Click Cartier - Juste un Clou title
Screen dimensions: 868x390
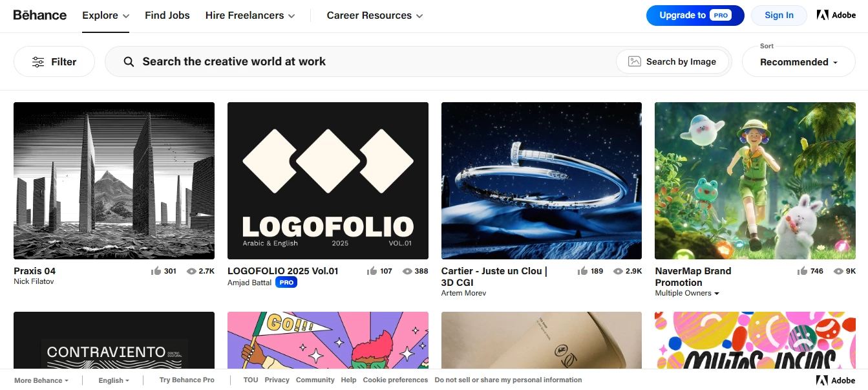pyautogui.click(x=494, y=277)
